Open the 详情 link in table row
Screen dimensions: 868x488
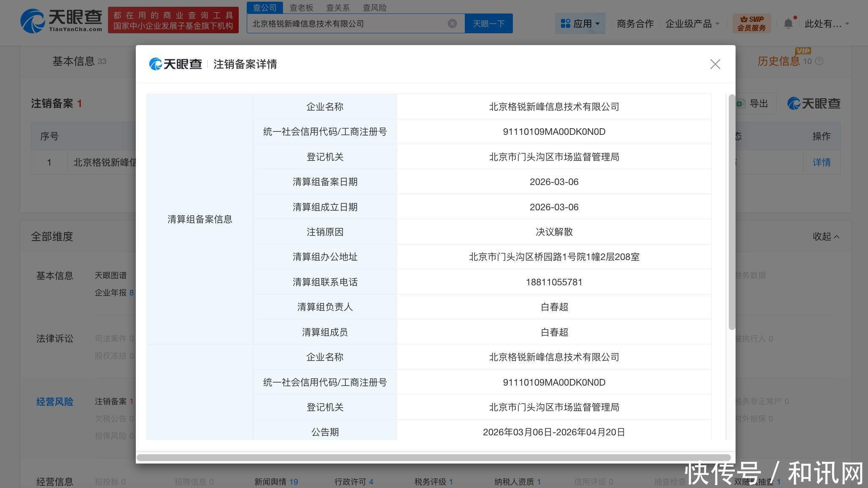click(x=821, y=162)
